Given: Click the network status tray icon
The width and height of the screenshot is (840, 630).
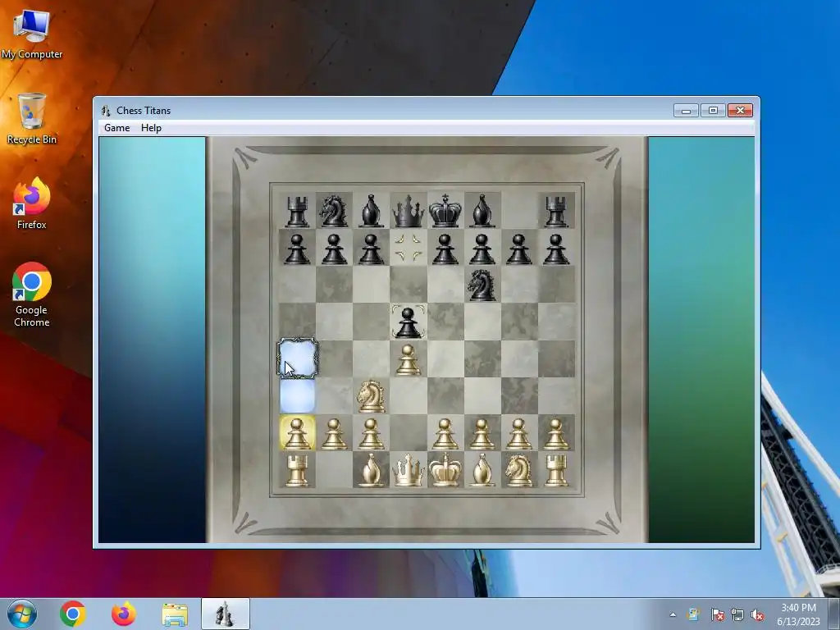Looking at the screenshot, I should pyautogui.click(x=737, y=615).
